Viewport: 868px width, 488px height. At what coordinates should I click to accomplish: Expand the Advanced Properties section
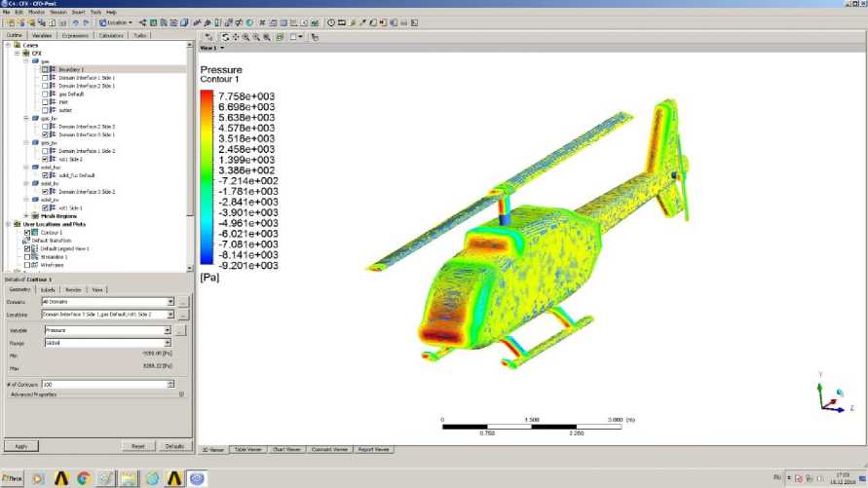181,394
